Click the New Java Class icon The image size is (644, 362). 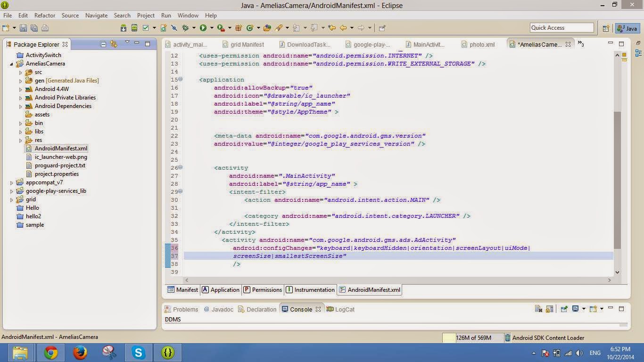pyautogui.click(x=250, y=28)
